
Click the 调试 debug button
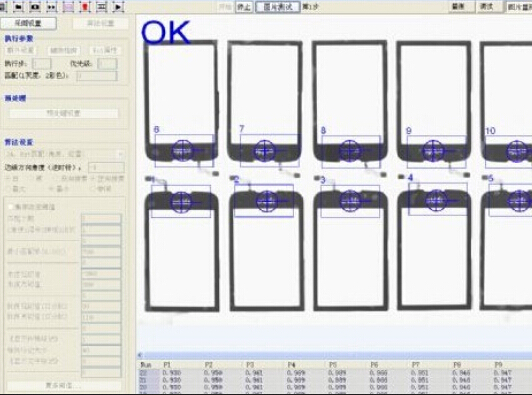487,6
